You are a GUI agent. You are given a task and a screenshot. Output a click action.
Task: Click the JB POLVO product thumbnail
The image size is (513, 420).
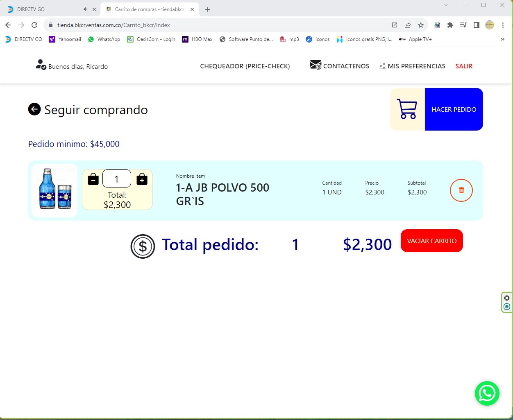[x=54, y=190]
